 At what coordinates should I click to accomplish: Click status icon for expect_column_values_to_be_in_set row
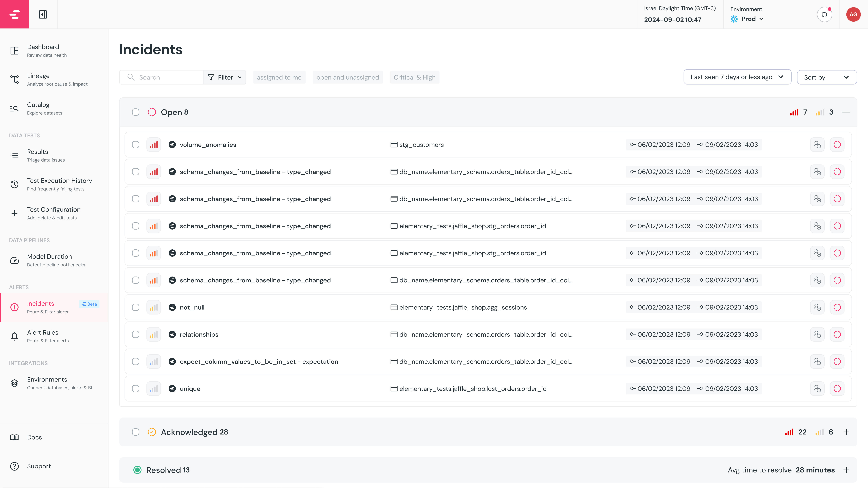837,362
